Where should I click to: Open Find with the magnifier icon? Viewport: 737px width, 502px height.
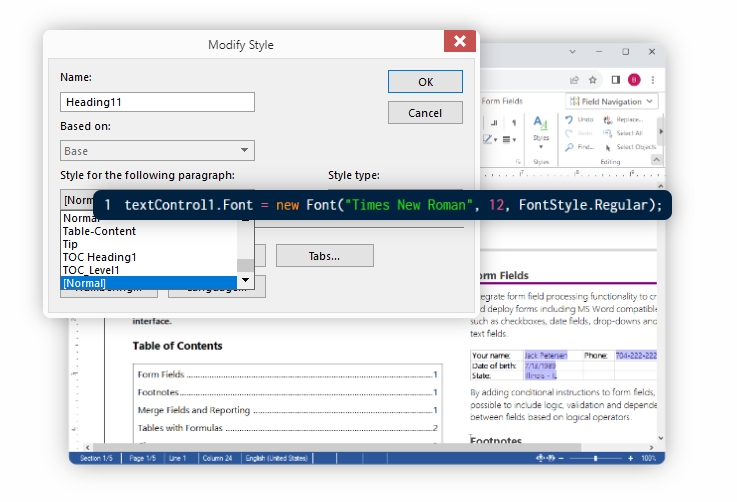[569, 147]
